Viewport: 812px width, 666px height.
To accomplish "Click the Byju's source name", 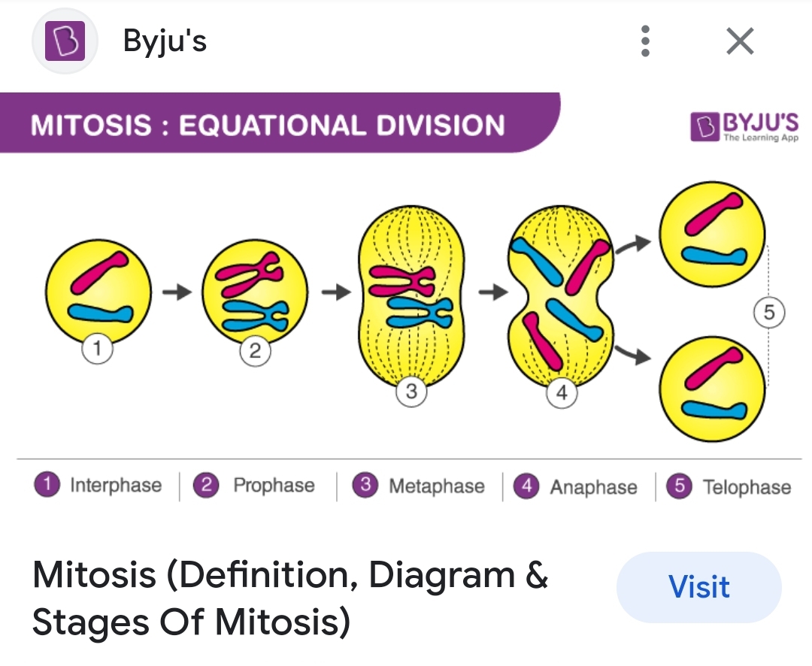I will 165,41.
